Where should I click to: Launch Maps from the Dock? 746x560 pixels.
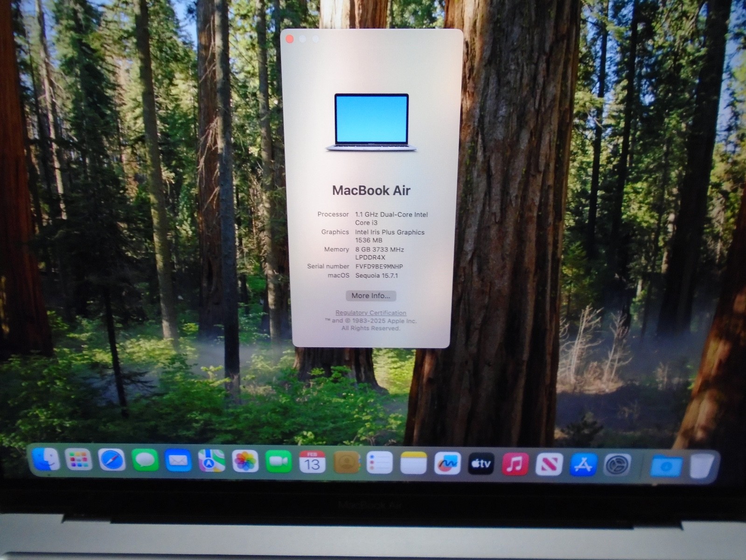[211, 461]
